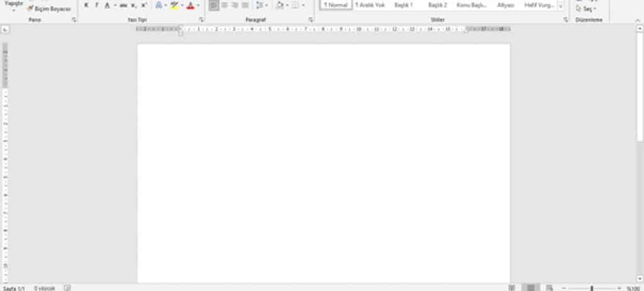Switch to print layout view
This screenshot has width=644, height=291.
(531, 288)
